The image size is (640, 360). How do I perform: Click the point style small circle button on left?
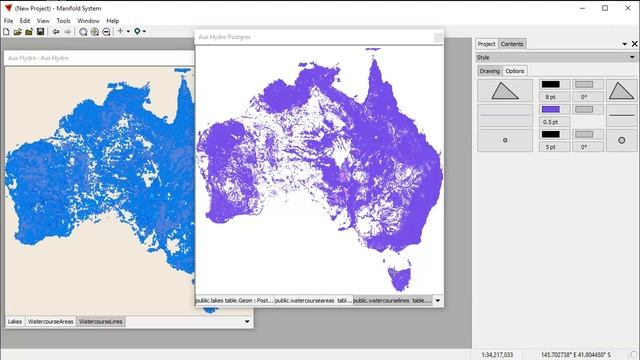pos(505,140)
